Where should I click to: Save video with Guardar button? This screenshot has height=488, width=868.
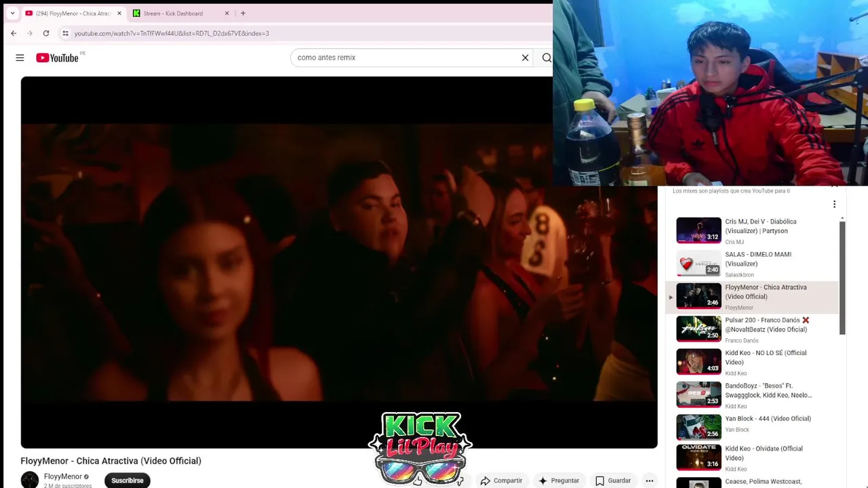point(613,481)
